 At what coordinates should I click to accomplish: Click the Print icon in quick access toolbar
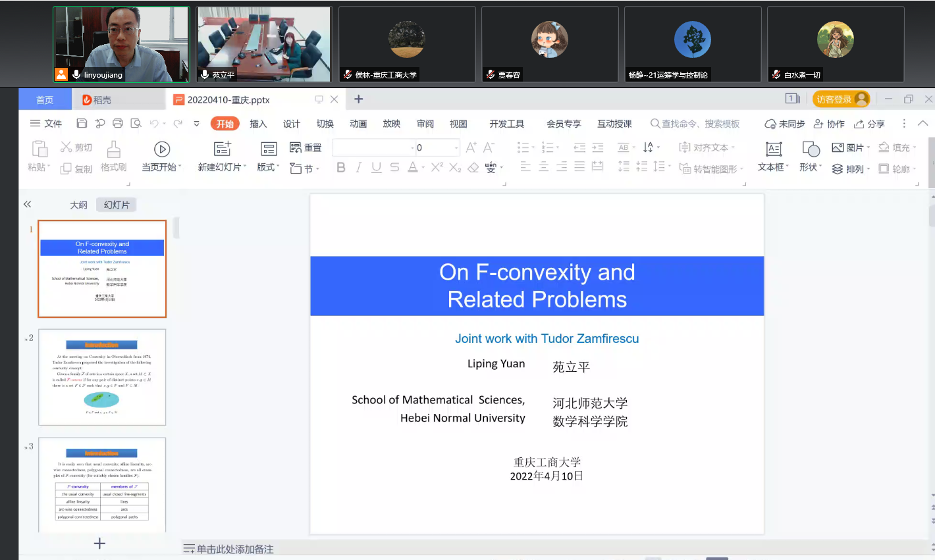(x=118, y=124)
